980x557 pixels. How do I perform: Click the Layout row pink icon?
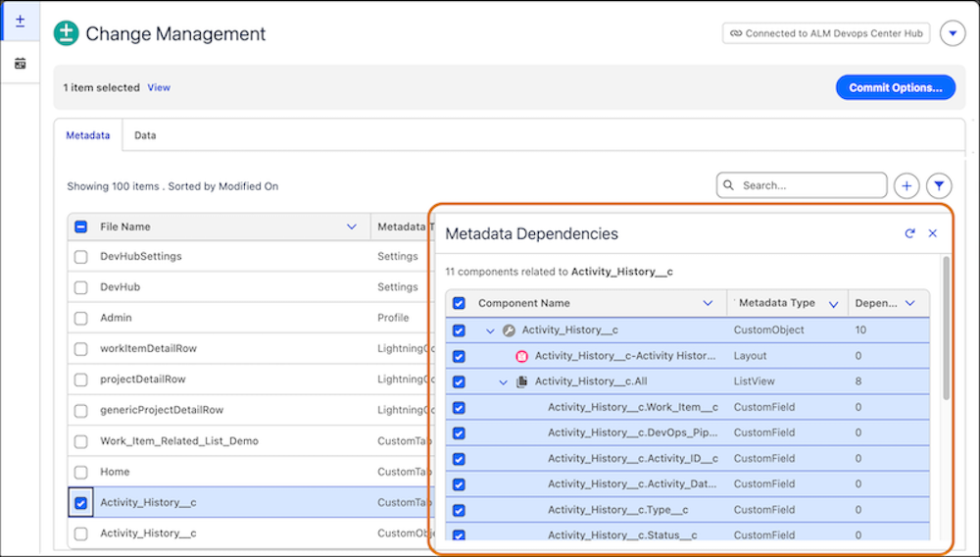point(521,356)
